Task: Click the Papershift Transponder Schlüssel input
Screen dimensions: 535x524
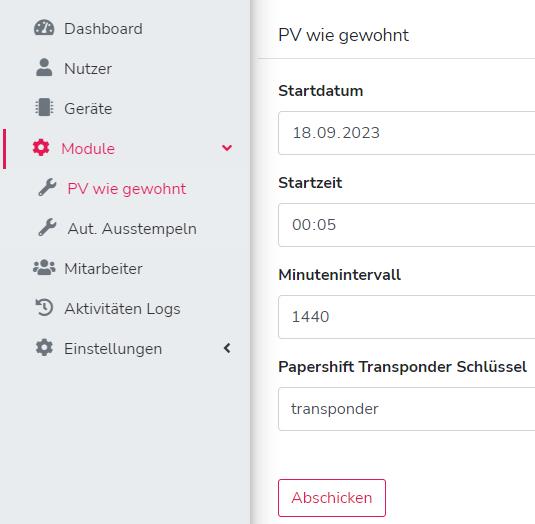Action: point(407,409)
